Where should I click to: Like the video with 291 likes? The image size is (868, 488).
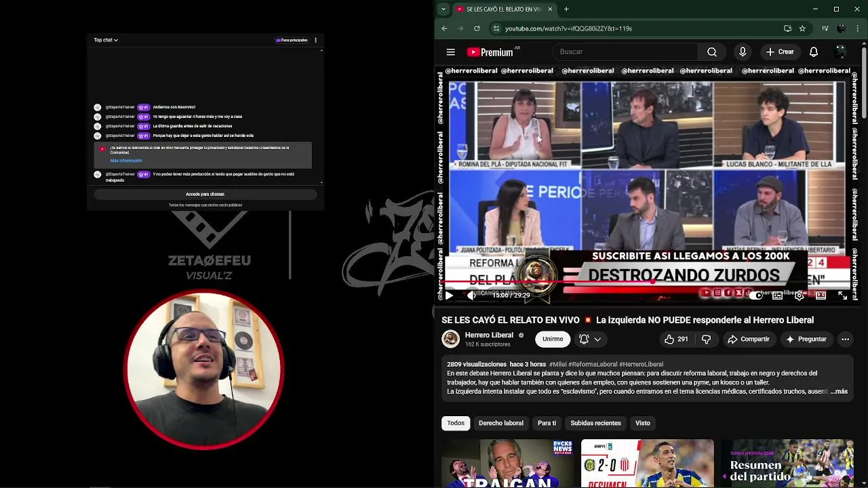pos(675,339)
